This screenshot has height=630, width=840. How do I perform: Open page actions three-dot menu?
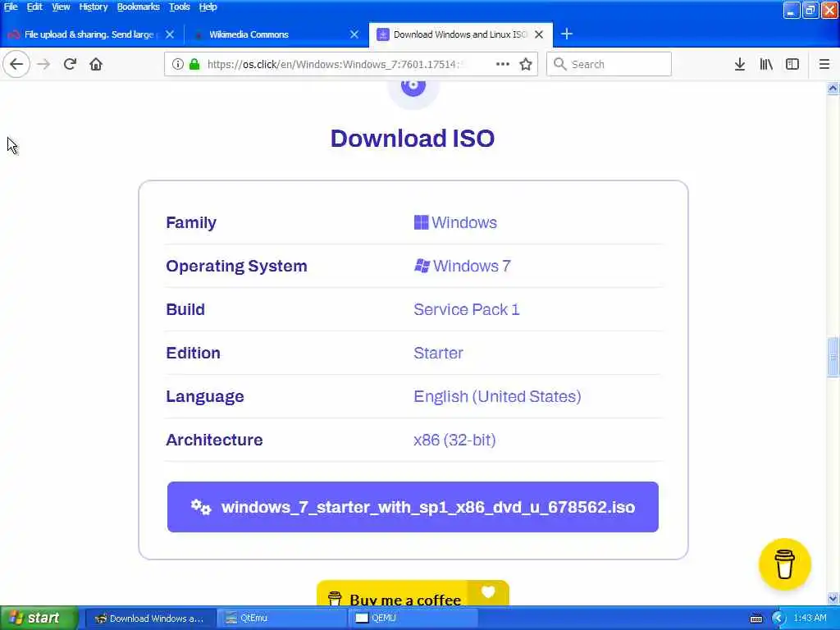[503, 64]
